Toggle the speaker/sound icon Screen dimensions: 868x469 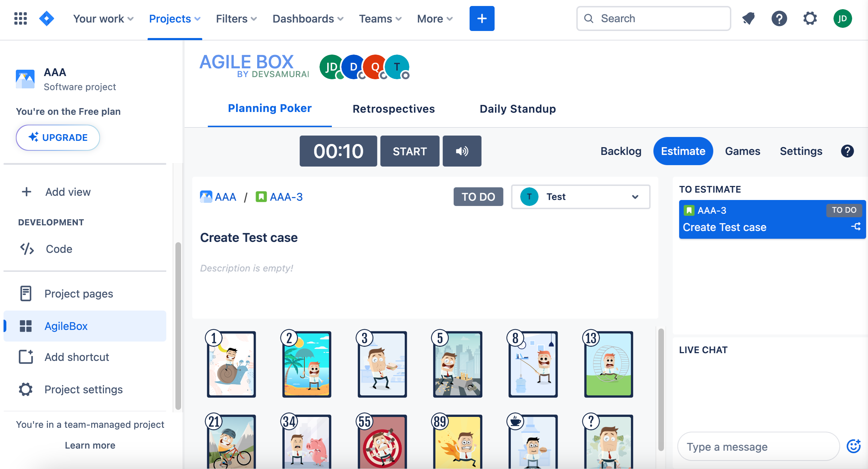tap(462, 151)
